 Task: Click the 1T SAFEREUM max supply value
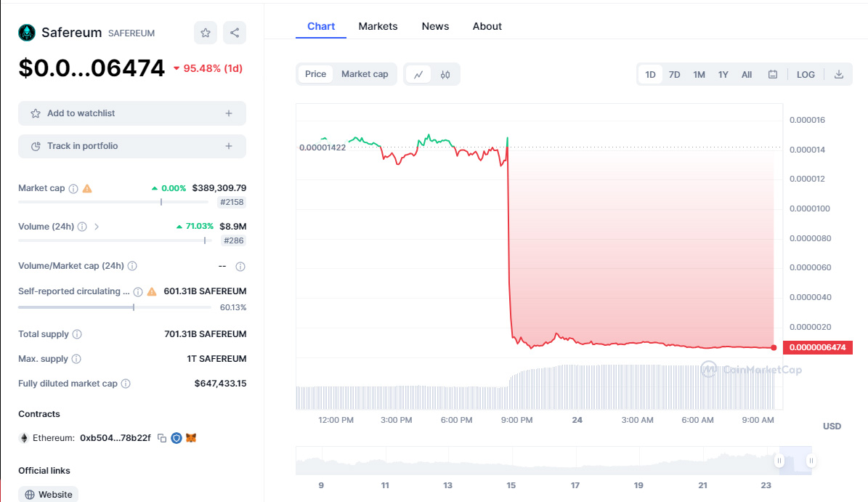pyautogui.click(x=216, y=359)
